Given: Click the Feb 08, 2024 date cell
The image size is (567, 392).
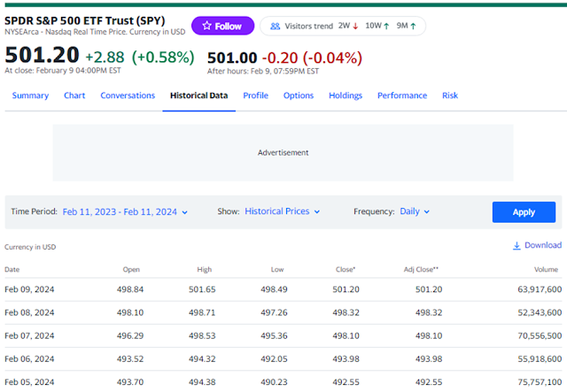Looking at the screenshot, I should [29, 312].
